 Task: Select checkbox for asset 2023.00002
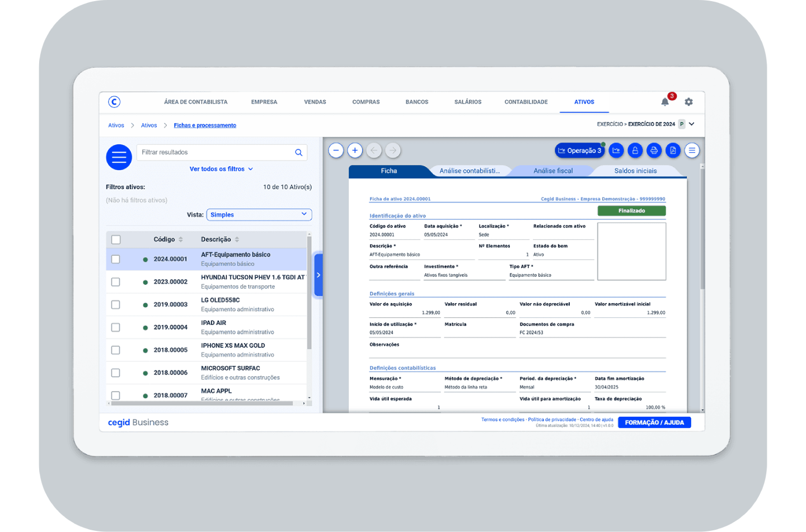pos(116,282)
